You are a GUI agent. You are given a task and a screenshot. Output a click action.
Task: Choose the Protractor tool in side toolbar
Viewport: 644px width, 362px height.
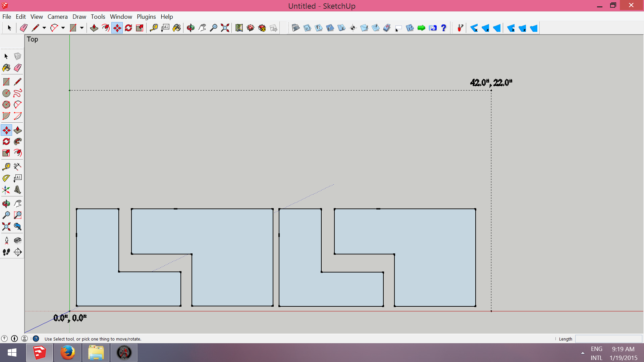[6, 178]
